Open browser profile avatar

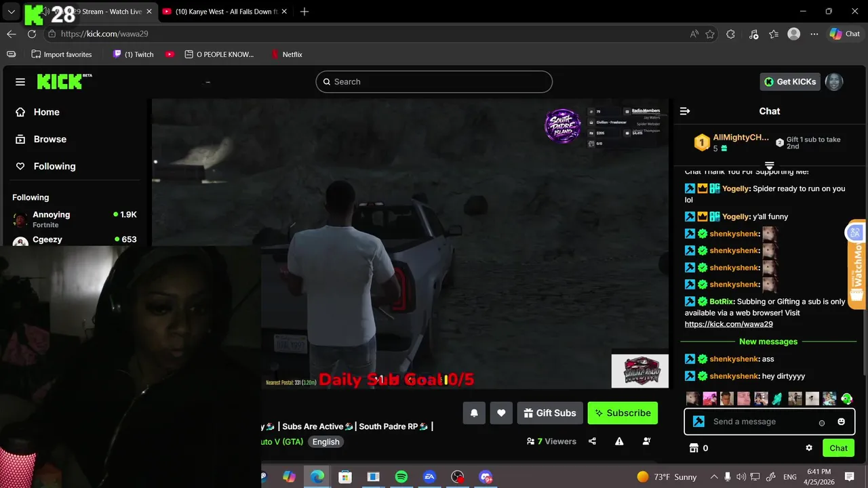click(794, 34)
